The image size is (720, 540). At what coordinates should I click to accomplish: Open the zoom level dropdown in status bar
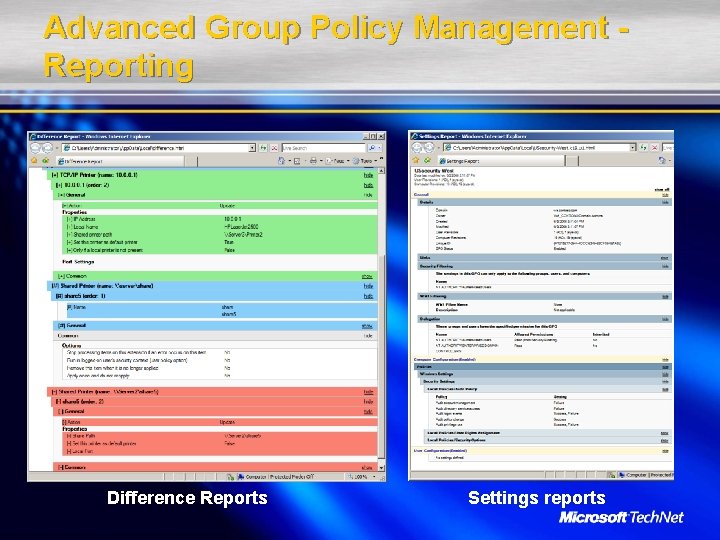click(374, 477)
